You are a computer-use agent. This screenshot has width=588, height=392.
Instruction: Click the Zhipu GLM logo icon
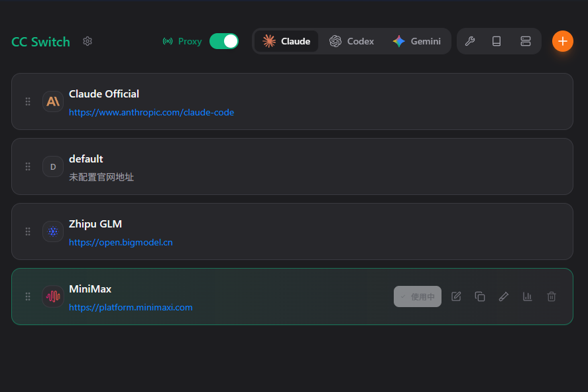[53, 231]
